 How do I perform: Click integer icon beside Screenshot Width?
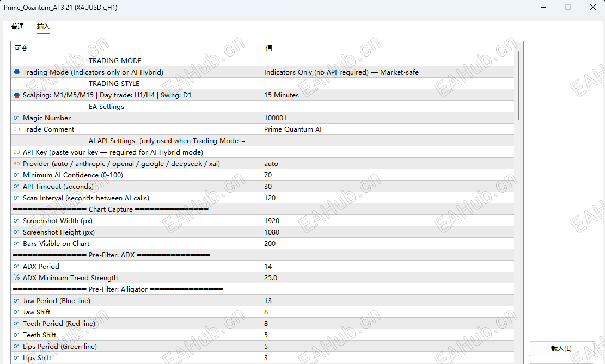16,221
